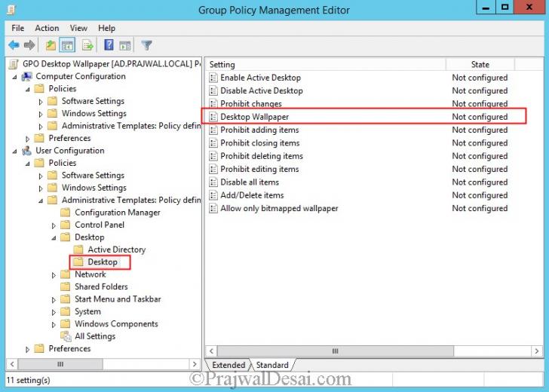Click the Disable all items policy icon

coord(213,182)
